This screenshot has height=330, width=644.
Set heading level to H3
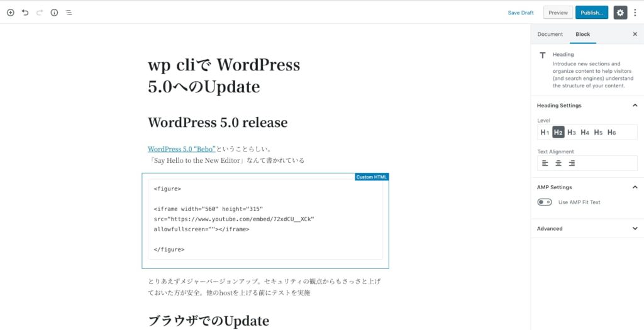(572, 132)
